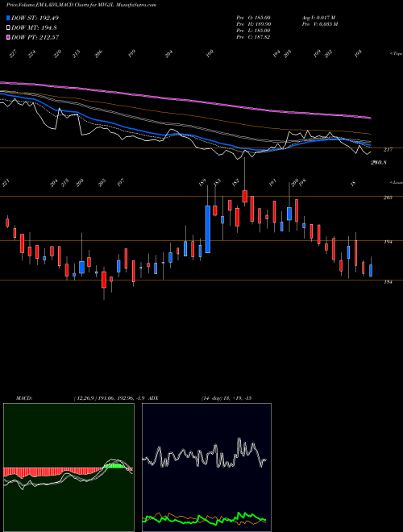Click the 'Pre L: 185.00' value
Screen dimensions: 403x532
[x=253, y=31]
